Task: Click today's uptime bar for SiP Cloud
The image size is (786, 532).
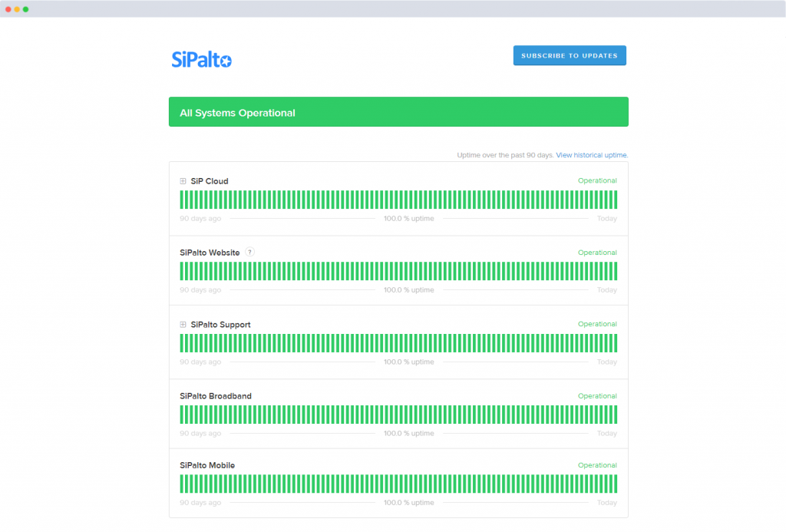Action: 615,199
